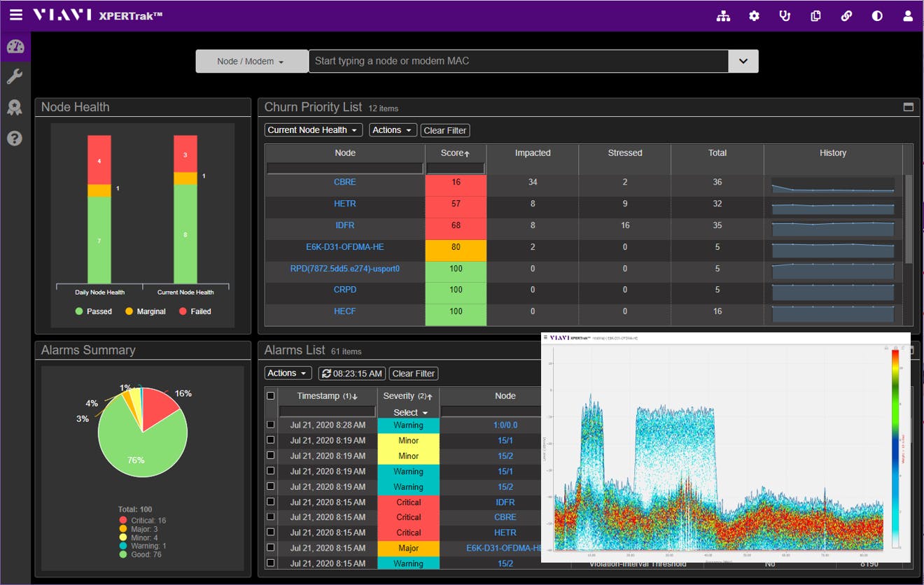Expand the Node / Modem dropdown
This screenshot has height=585, width=924.
click(251, 62)
